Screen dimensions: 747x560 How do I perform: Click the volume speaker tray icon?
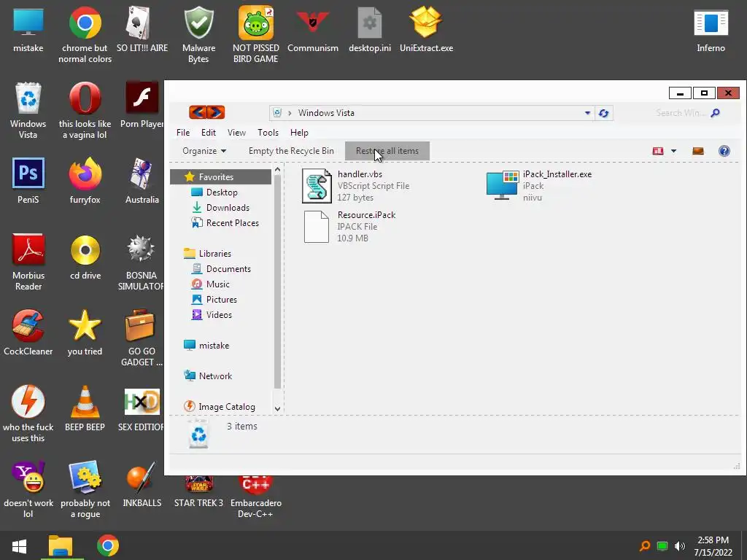coord(680,545)
